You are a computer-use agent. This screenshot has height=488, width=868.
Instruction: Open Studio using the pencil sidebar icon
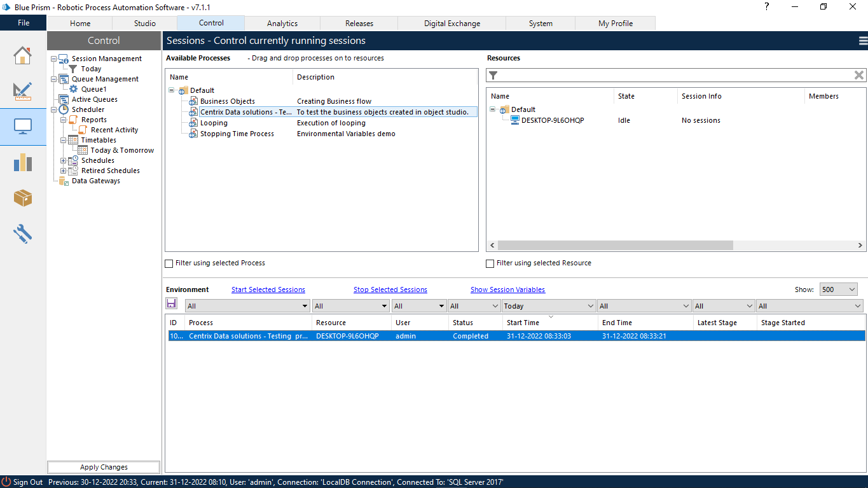pyautogui.click(x=23, y=92)
